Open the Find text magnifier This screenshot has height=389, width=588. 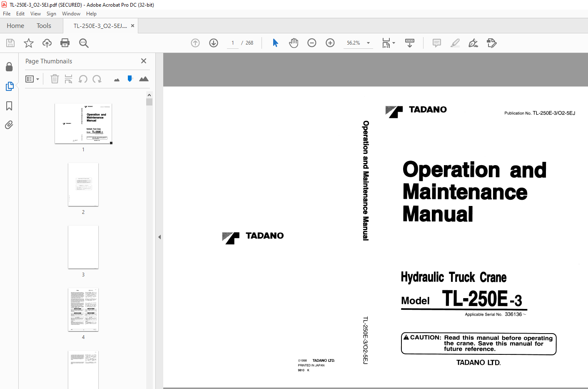84,43
